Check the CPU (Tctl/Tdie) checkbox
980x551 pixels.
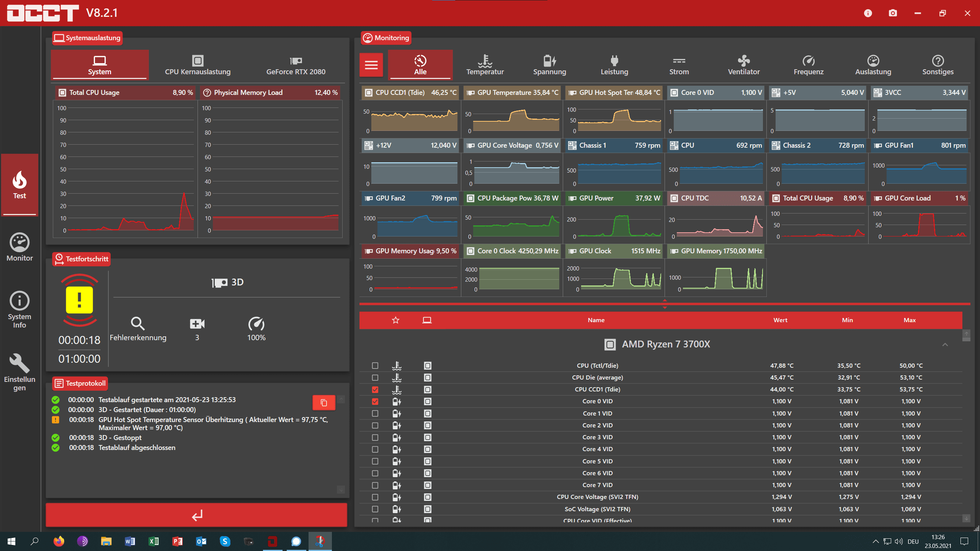[375, 366]
